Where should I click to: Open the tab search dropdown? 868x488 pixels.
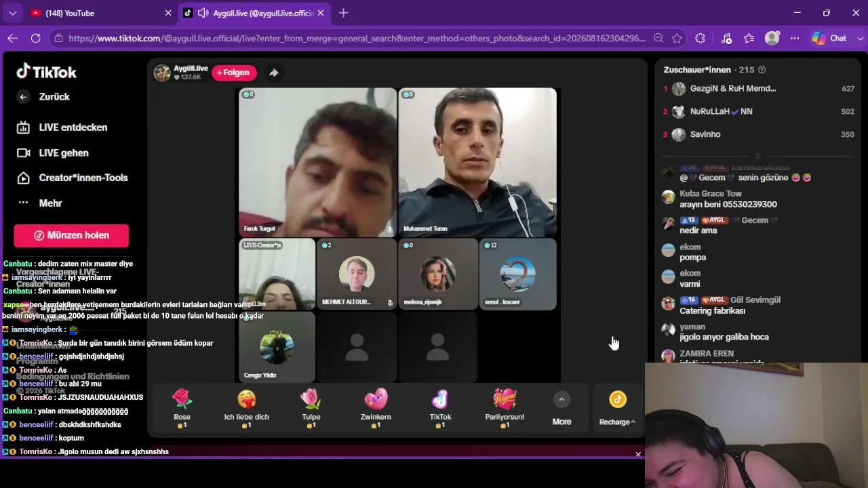[12, 13]
